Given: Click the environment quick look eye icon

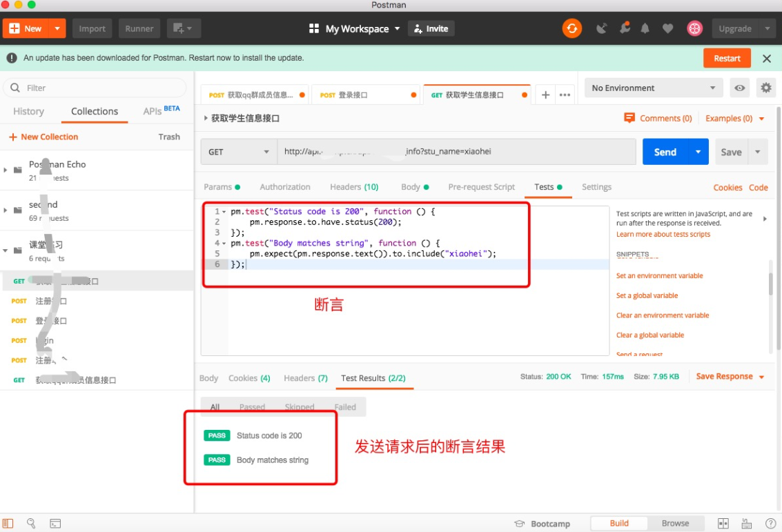Looking at the screenshot, I should 740,88.
